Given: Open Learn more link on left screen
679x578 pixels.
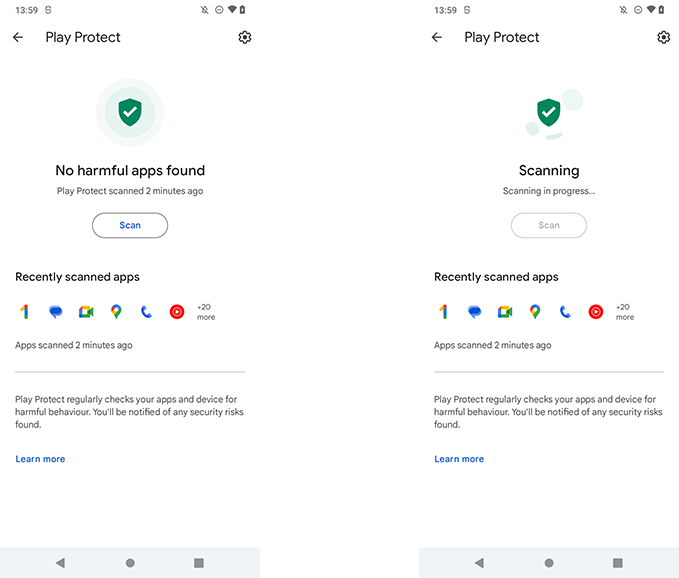Looking at the screenshot, I should click(x=40, y=459).
